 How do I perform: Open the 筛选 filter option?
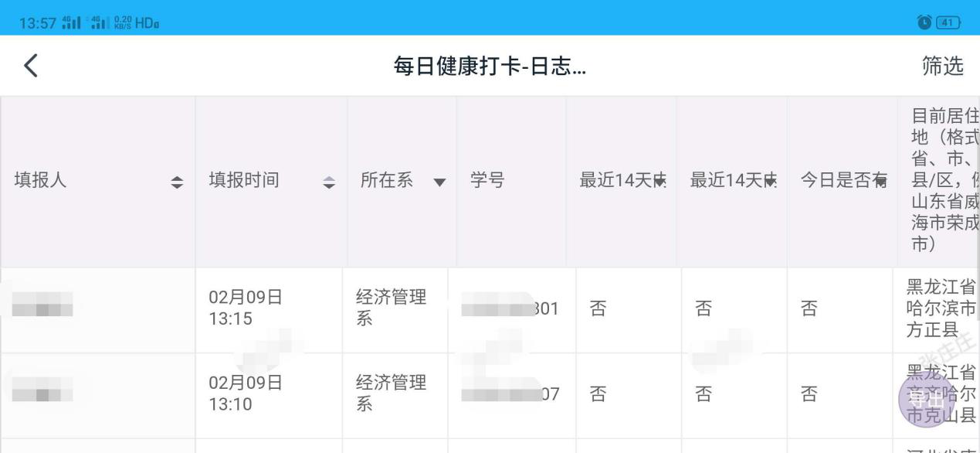tap(942, 66)
